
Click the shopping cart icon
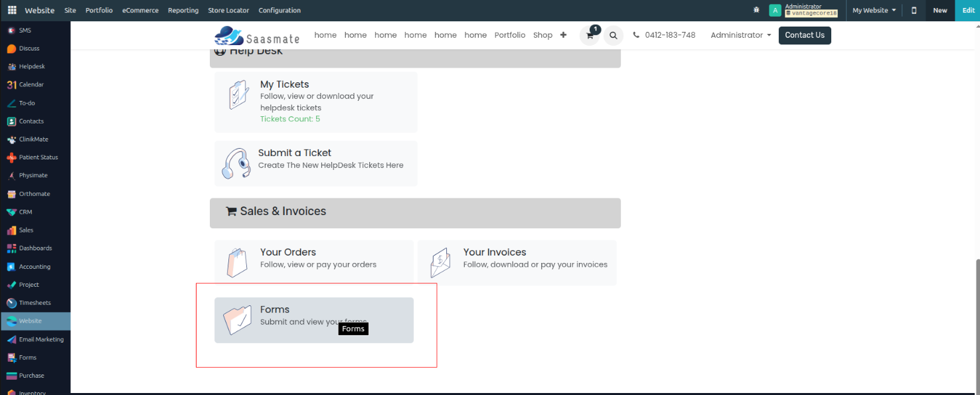590,35
